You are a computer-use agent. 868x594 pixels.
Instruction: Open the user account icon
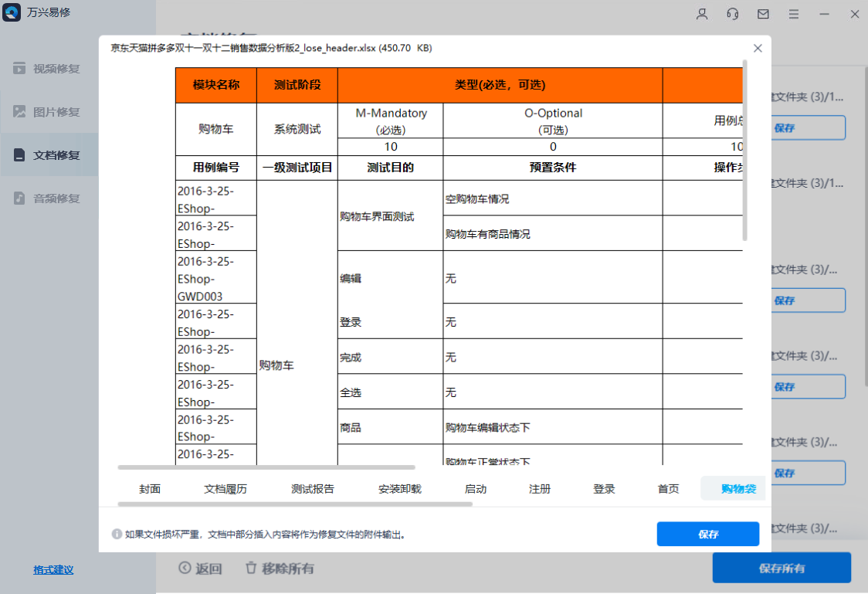[x=701, y=13]
